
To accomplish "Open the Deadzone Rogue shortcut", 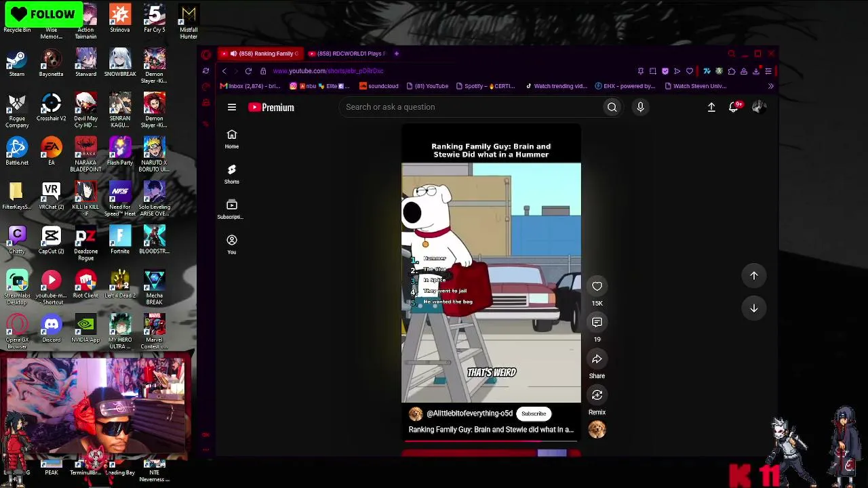I will [85, 244].
